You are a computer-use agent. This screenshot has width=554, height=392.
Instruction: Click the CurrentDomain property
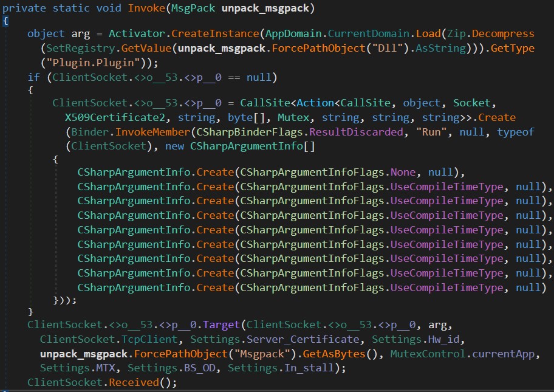coord(369,33)
